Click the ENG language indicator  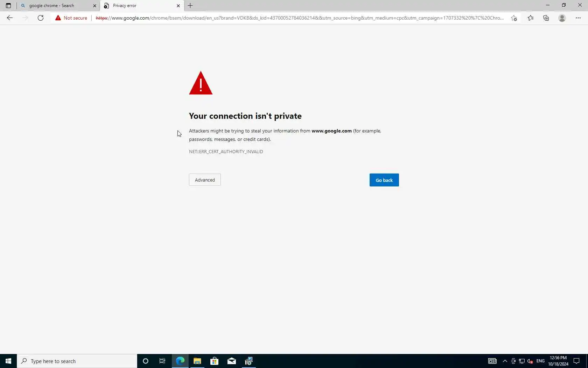(x=540, y=361)
